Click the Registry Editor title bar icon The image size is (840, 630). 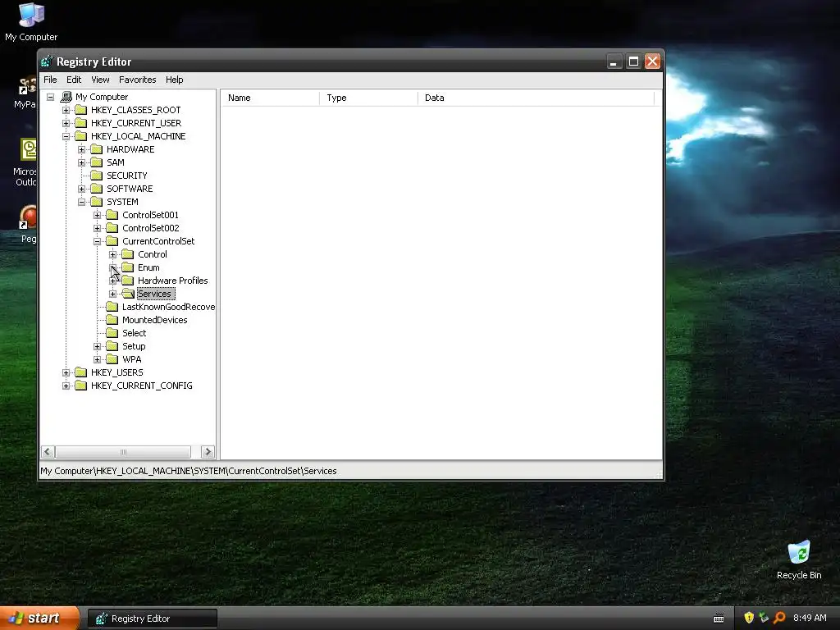tap(47, 62)
